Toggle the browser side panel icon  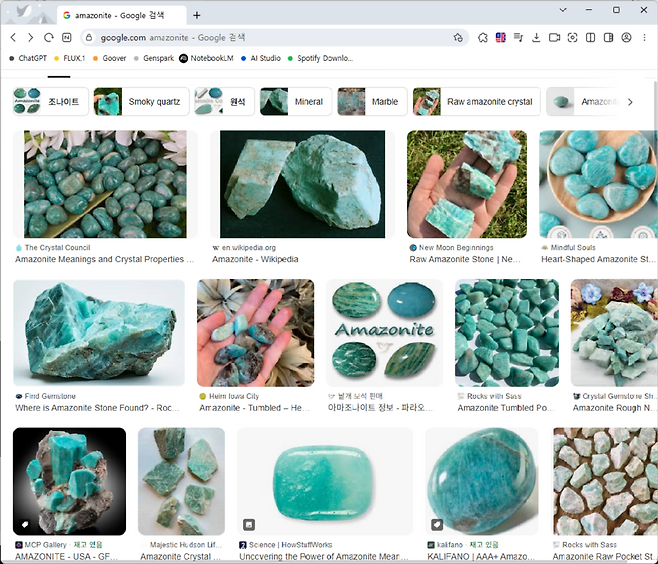pos(608,37)
